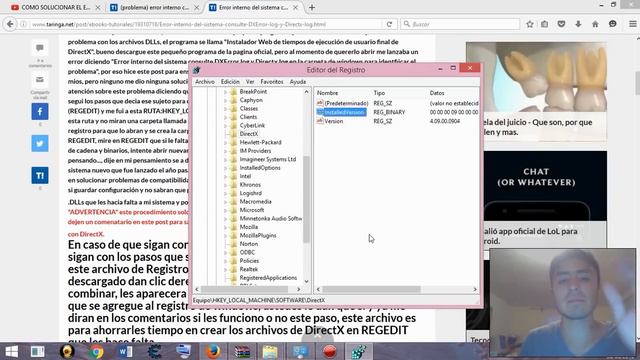
Task: Open WinRAR from the taskbar
Action: [x=242, y=351]
